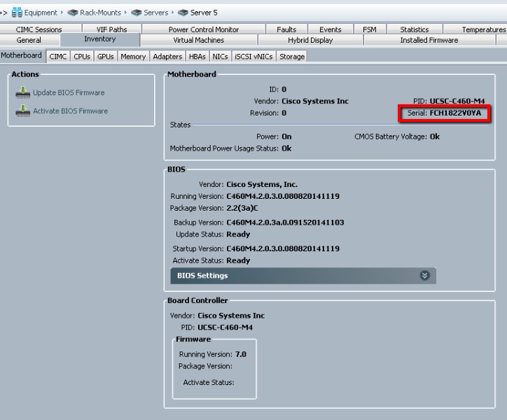
Task: Open the Events tab
Action: coord(331,29)
